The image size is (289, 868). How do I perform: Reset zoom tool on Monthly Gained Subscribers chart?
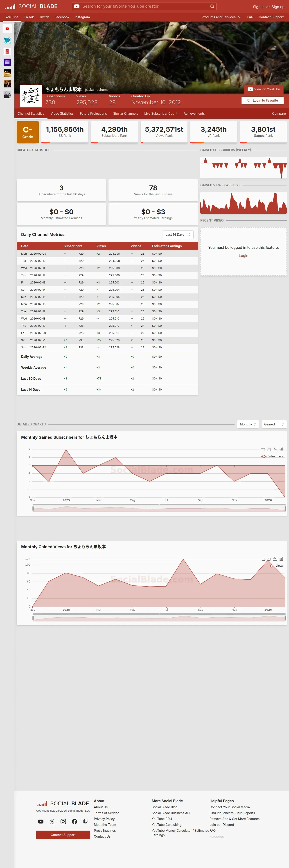(x=269, y=450)
